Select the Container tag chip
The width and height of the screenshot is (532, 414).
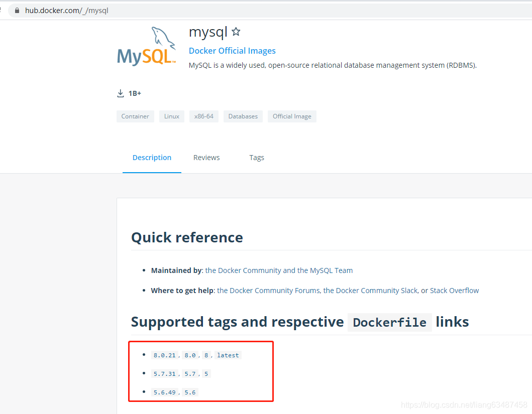point(135,116)
